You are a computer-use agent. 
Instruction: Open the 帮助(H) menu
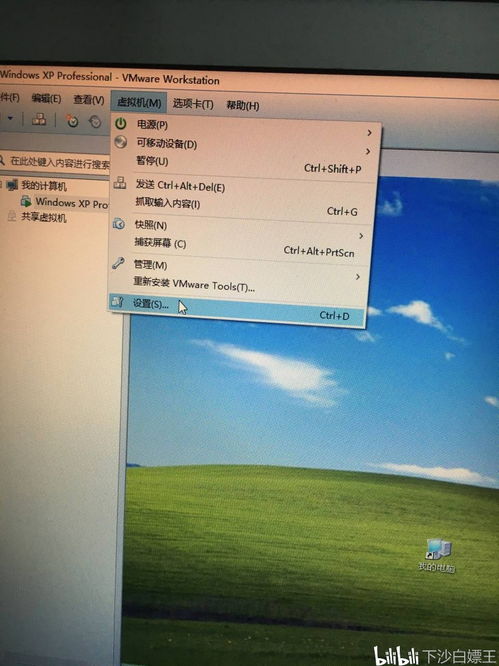pos(242,105)
